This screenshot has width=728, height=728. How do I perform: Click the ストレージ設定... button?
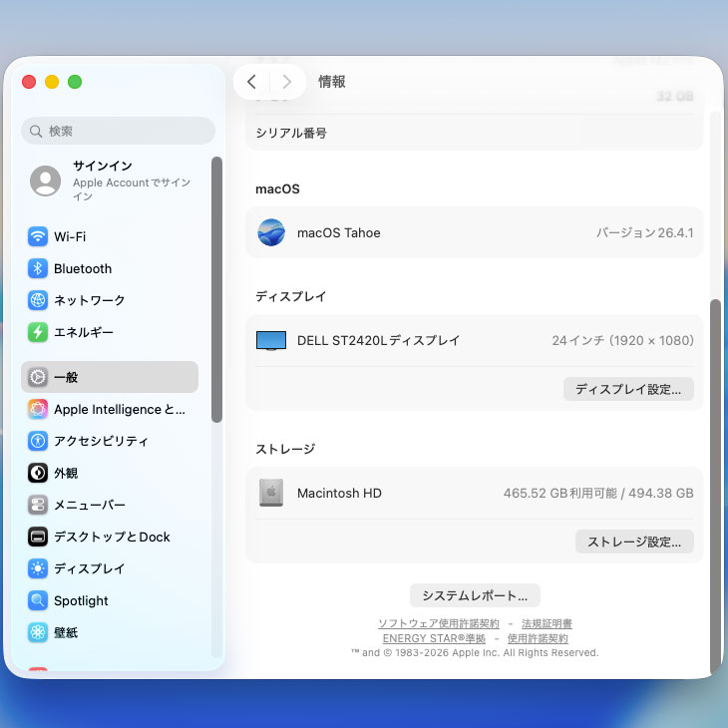633,542
